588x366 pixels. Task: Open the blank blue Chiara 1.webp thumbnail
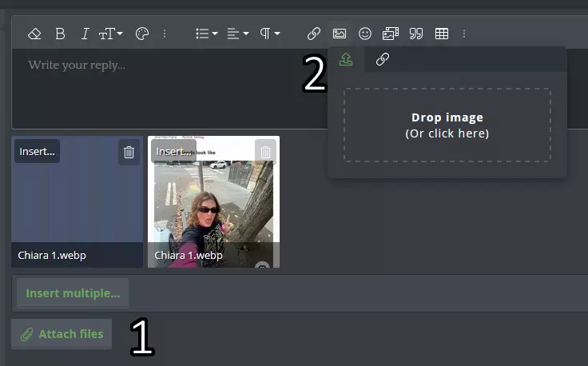[x=77, y=202]
